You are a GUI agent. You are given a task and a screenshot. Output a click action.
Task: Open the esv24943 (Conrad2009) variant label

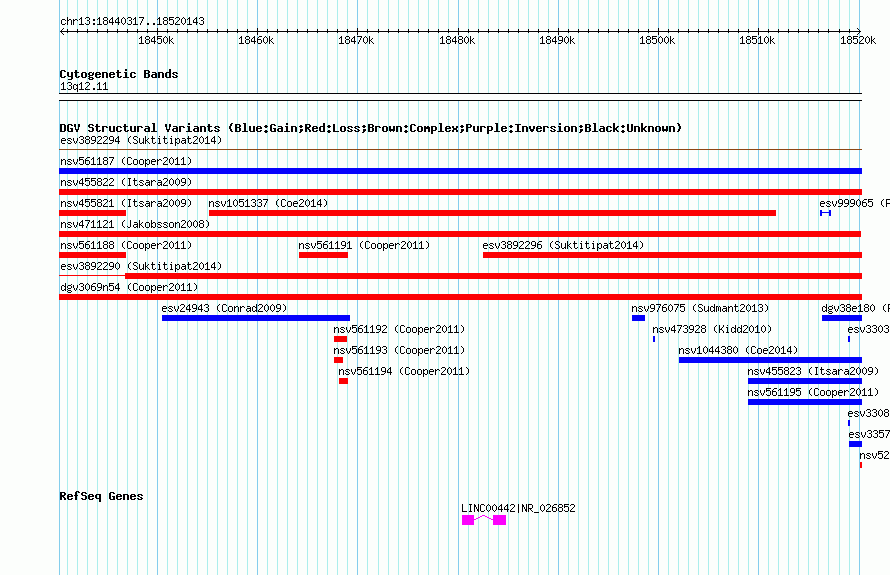pyautogui.click(x=224, y=308)
